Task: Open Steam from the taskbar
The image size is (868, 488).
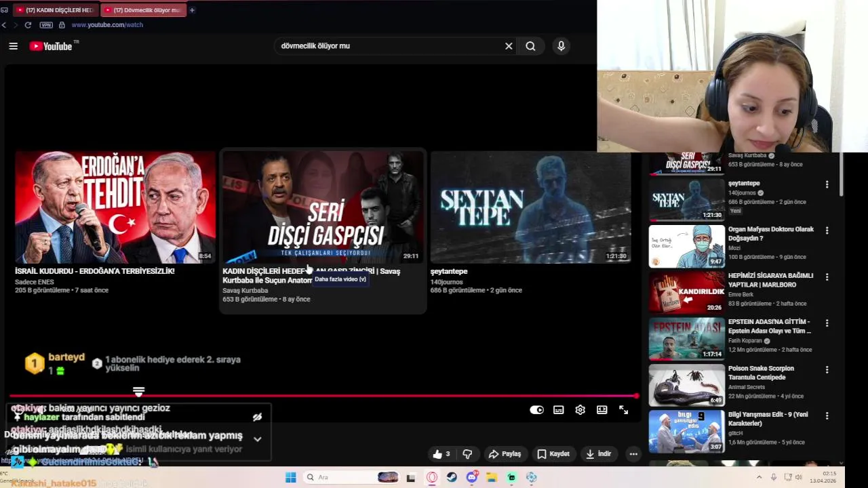Action: click(452, 477)
